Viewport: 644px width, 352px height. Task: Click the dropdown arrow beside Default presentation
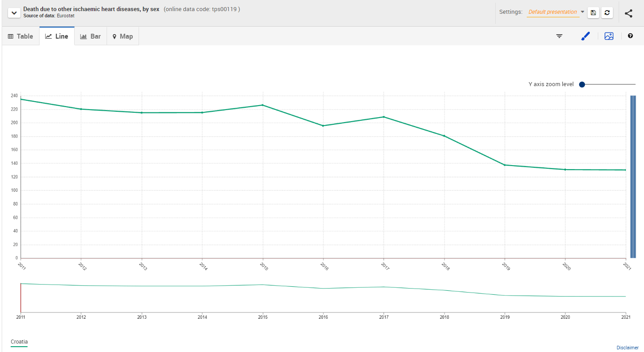click(582, 12)
